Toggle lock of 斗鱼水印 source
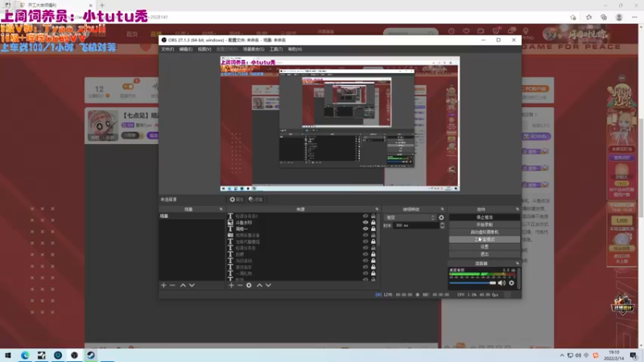The image size is (644, 362). (x=374, y=223)
